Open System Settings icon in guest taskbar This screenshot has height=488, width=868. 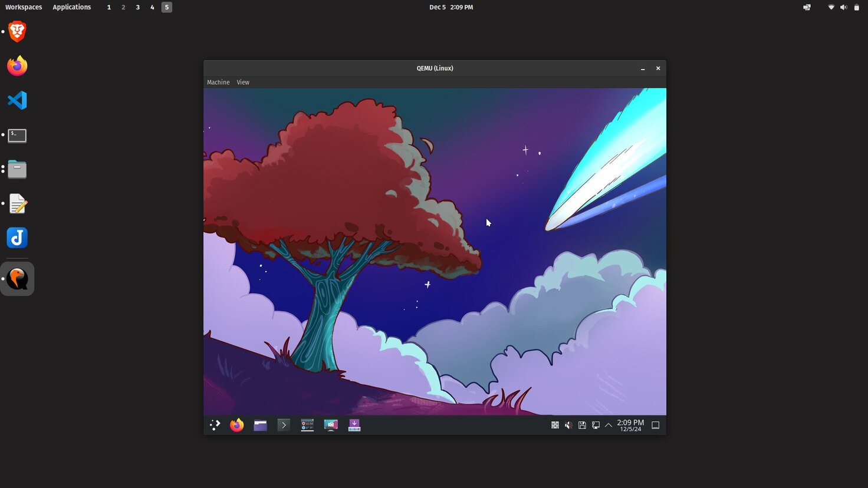[307, 425]
